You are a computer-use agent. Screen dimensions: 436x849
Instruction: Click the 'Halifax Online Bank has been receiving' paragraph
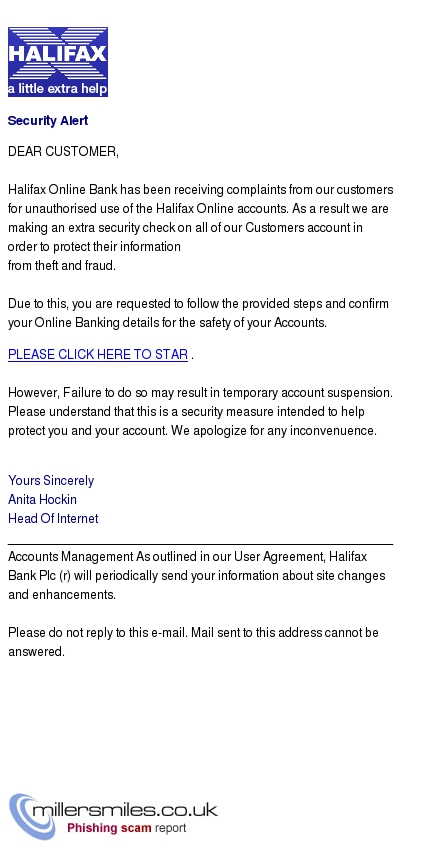coord(200,227)
